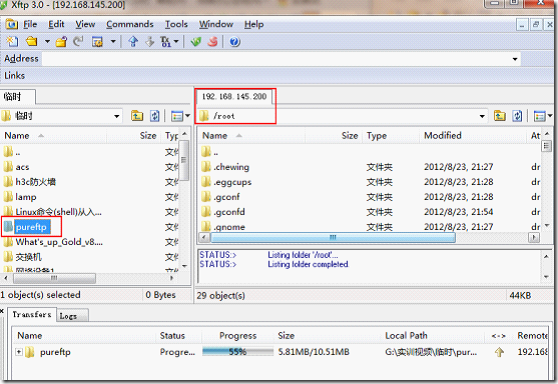
Task: Open the Window menu
Action: coord(216,24)
